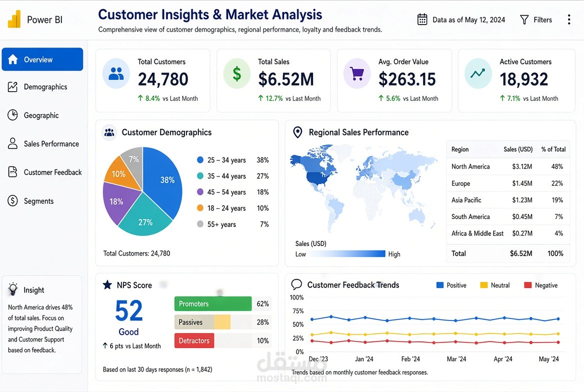Image resolution: width=584 pixels, height=392 pixels.
Task: Click the lightbulb Insight icon
Action: (x=13, y=289)
